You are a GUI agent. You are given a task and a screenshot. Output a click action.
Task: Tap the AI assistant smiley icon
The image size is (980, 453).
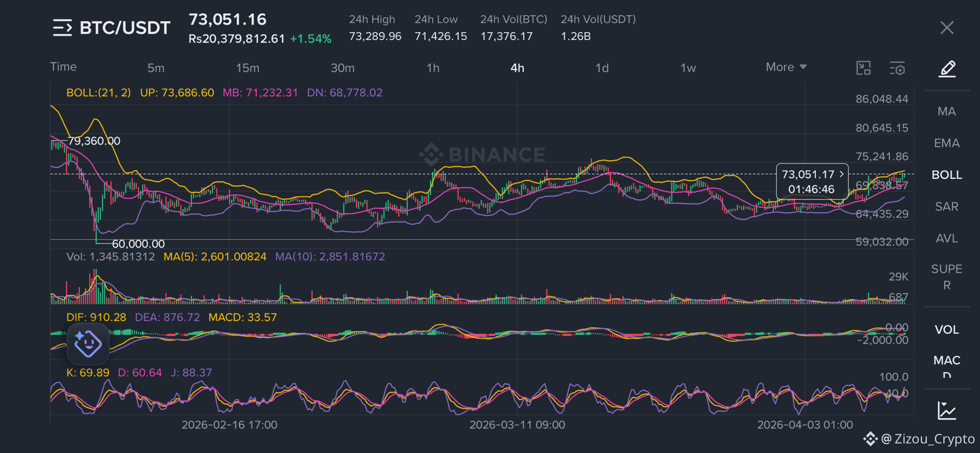point(87,344)
